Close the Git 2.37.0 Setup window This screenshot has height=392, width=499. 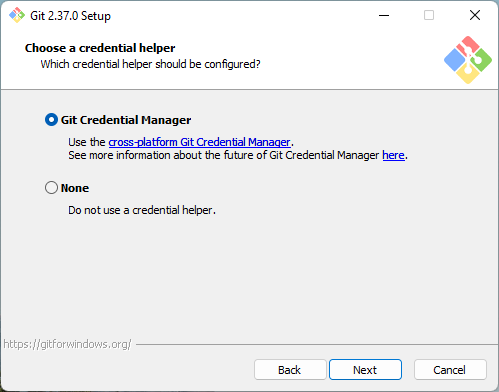tap(475, 15)
